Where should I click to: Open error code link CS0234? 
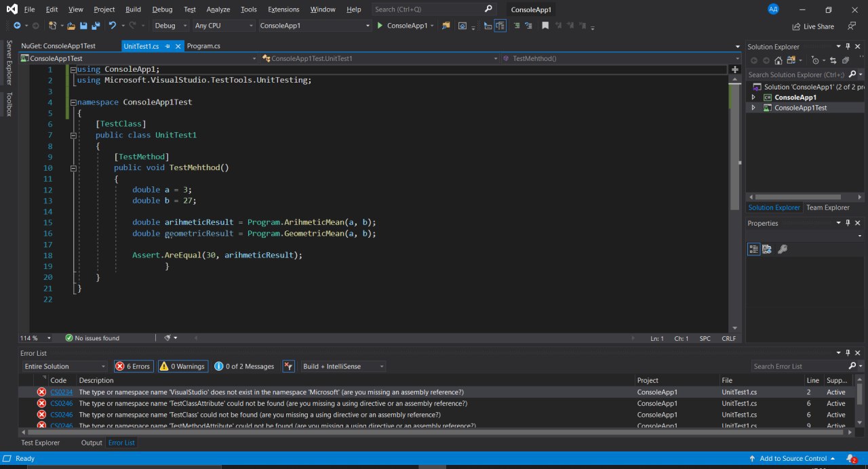click(61, 392)
